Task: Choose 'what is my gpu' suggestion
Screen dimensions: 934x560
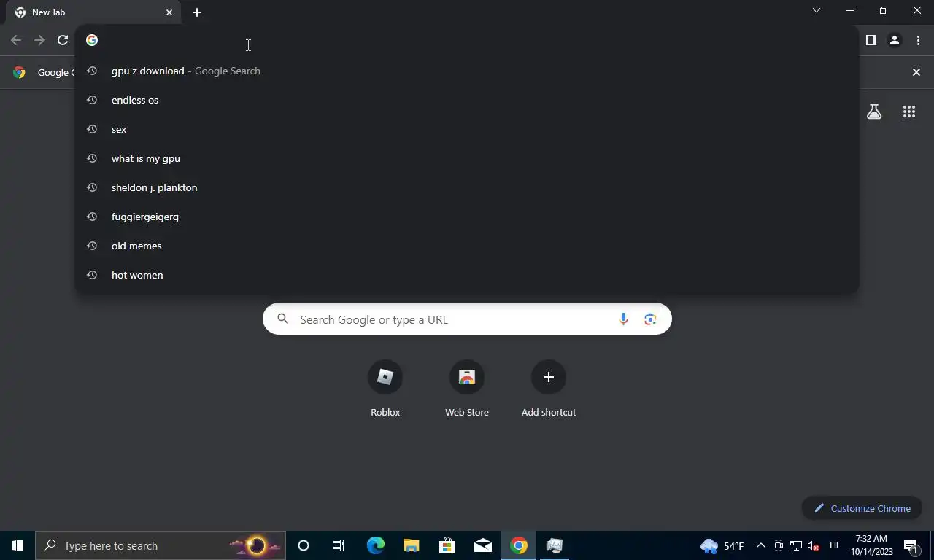Action: (466, 158)
